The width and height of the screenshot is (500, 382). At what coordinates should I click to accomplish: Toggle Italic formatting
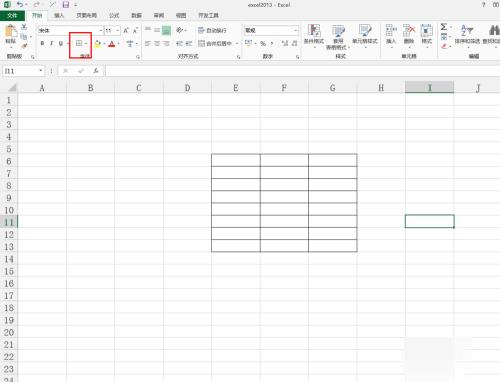click(x=51, y=43)
